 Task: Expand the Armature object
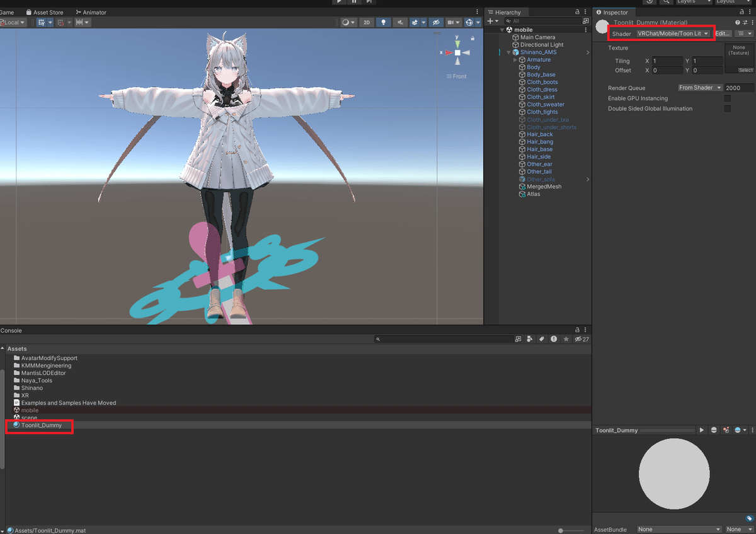click(515, 60)
